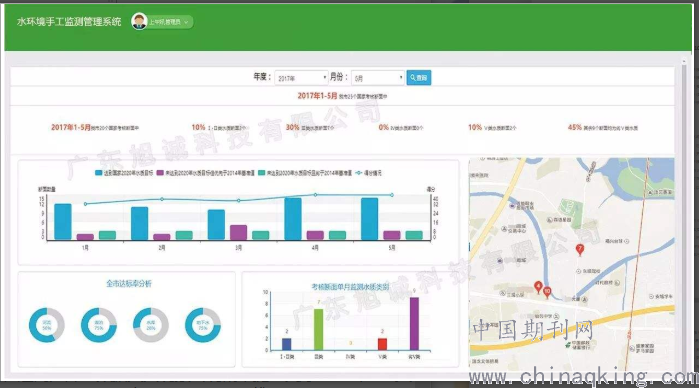This screenshot has height=388, width=699.
Task: Click map marker numbered 4
Action: tap(538, 287)
